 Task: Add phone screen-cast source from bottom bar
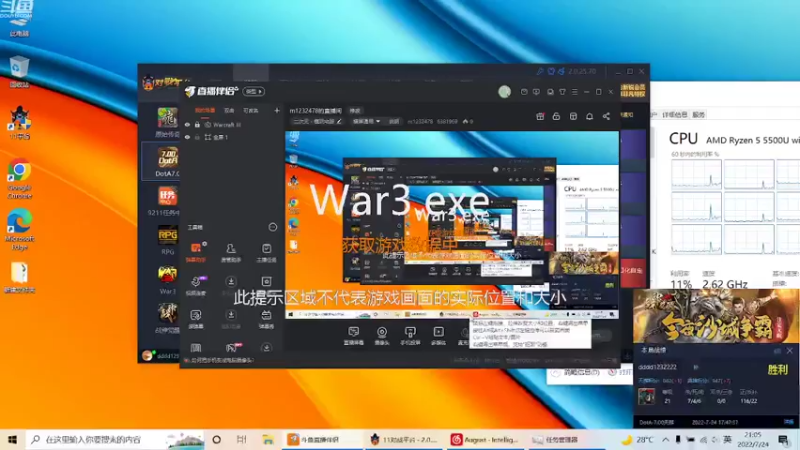click(410, 336)
